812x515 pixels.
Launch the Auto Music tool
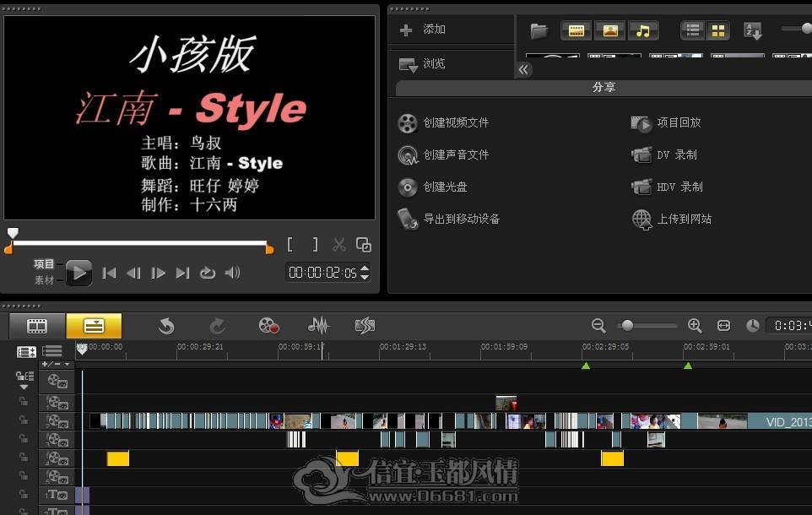tap(365, 326)
